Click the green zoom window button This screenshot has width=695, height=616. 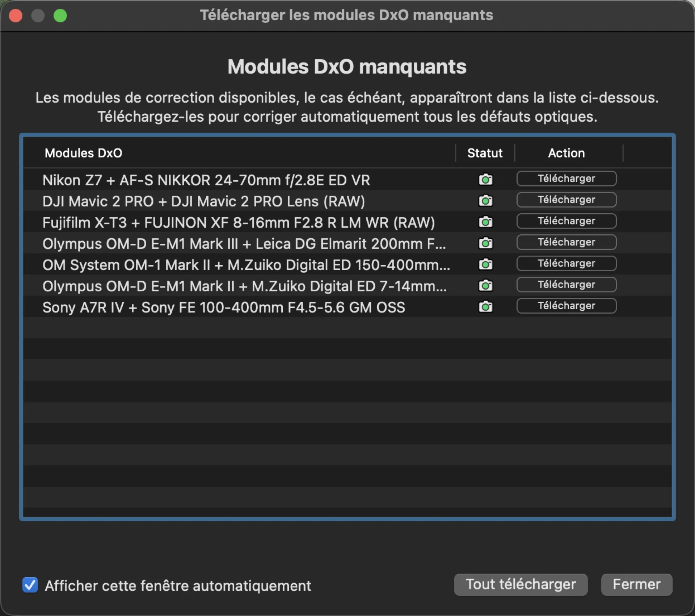(60, 16)
